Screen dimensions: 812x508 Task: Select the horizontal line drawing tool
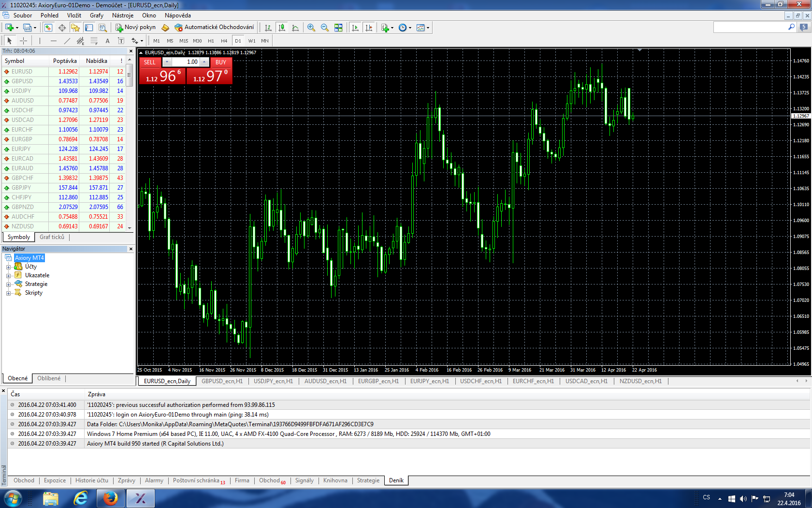[x=53, y=41]
